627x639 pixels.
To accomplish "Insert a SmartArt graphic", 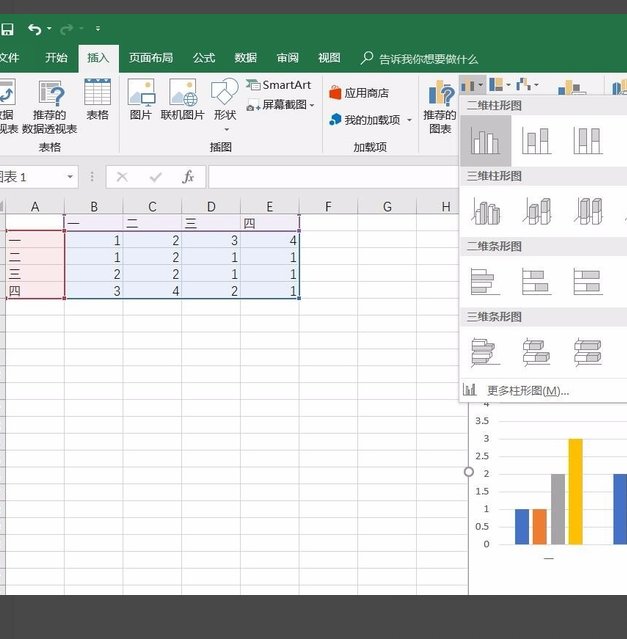I will pyautogui.click(x=279, y=85).
